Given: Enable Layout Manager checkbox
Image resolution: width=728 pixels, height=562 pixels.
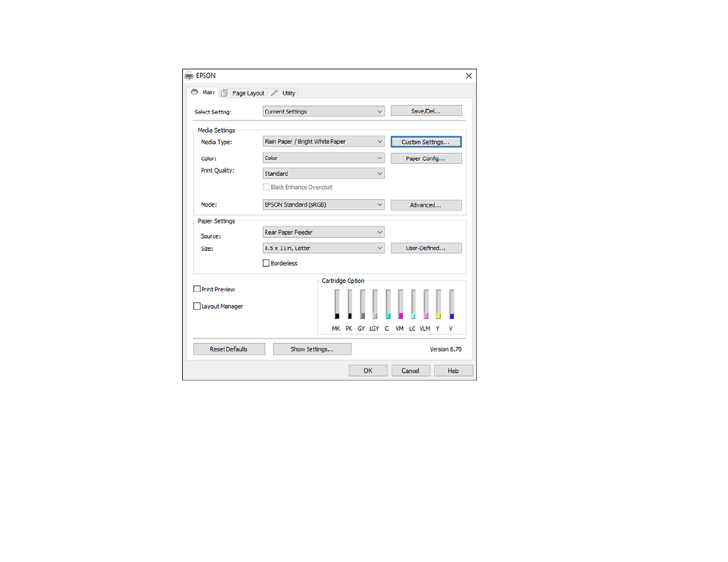Looking at the screenshot, I should (197, 307).
